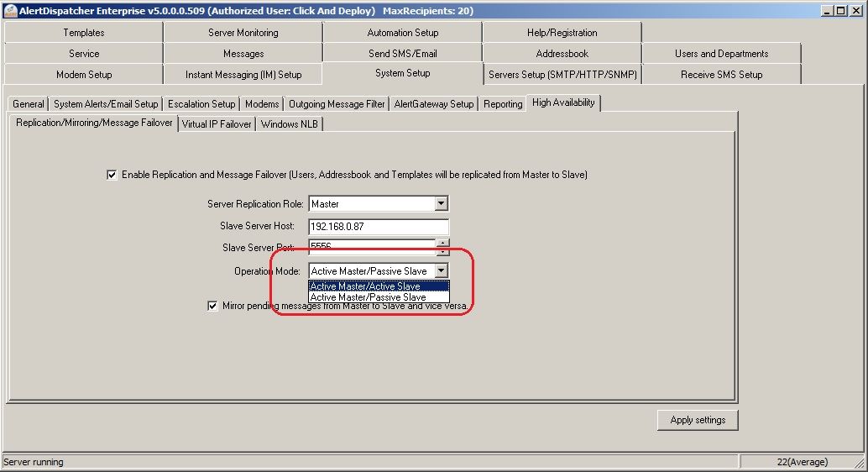The image size is (868, 472).
Task: Open the Escalation Setup sub-tab
Action: click(x=201, y=104)
